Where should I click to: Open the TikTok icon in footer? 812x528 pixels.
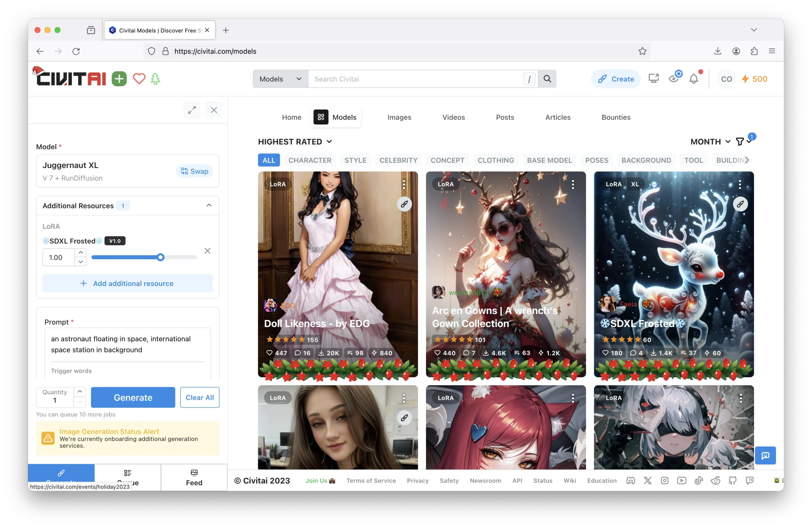click(x=698, y=480)
